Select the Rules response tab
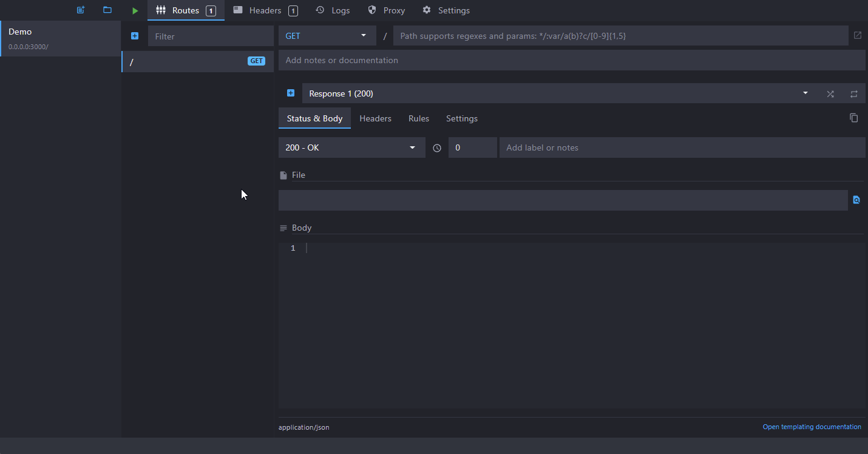The image size is (868, 454). click(x=419, y=118)
